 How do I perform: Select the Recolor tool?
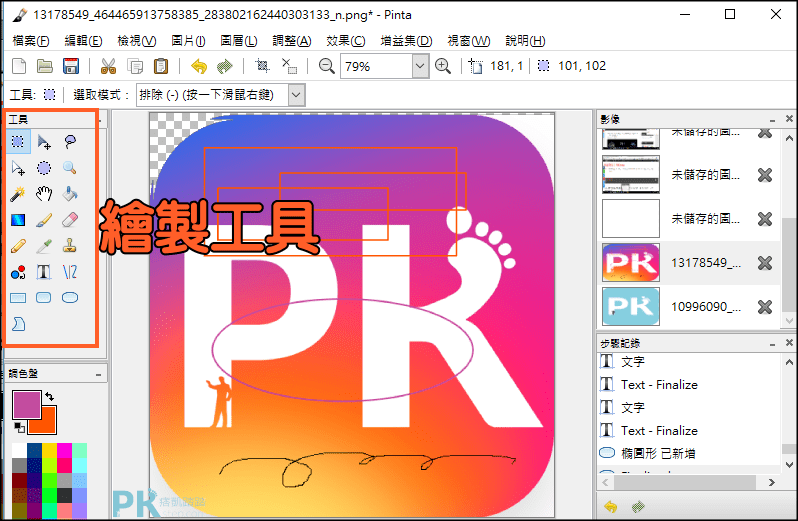click(18, 272)
